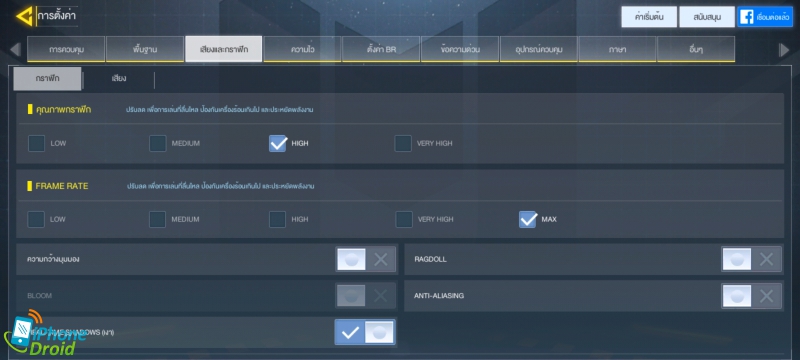Open the ความไว settings tab
800x360 pixels.
coord(303,49)
